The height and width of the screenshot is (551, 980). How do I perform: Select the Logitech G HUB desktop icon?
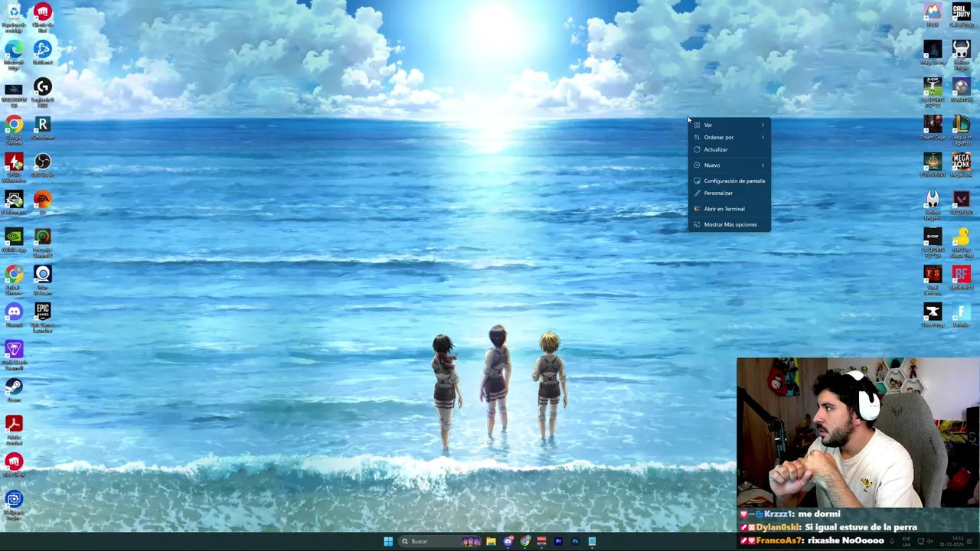43,91
